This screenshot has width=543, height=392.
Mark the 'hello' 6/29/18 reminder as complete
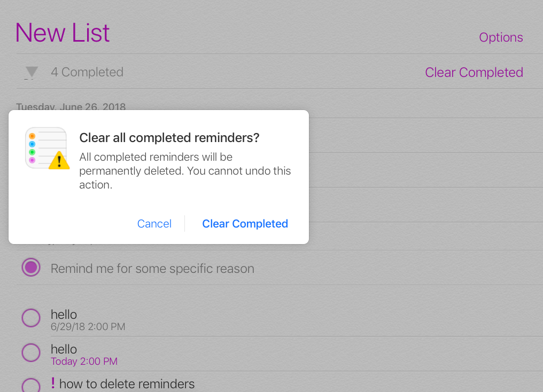[31, 318]
